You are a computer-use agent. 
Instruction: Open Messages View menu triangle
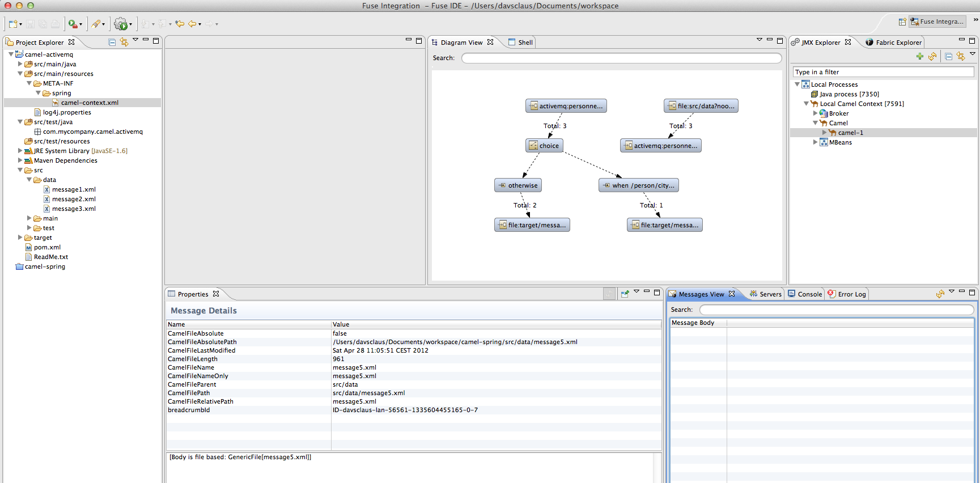pos(952,291)
